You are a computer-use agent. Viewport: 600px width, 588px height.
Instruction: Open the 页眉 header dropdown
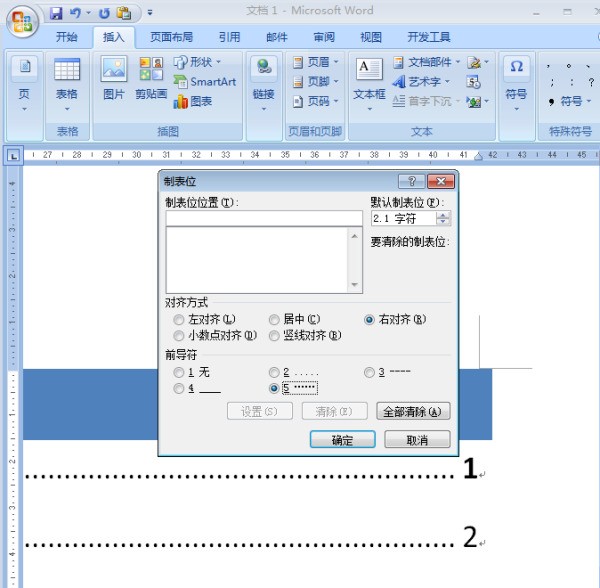(315, 62)
